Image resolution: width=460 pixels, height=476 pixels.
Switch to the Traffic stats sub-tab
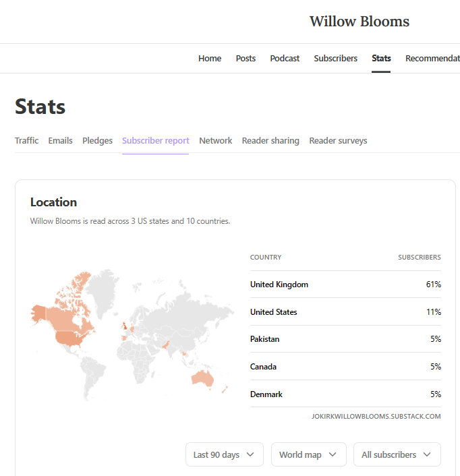click(27, 140)
